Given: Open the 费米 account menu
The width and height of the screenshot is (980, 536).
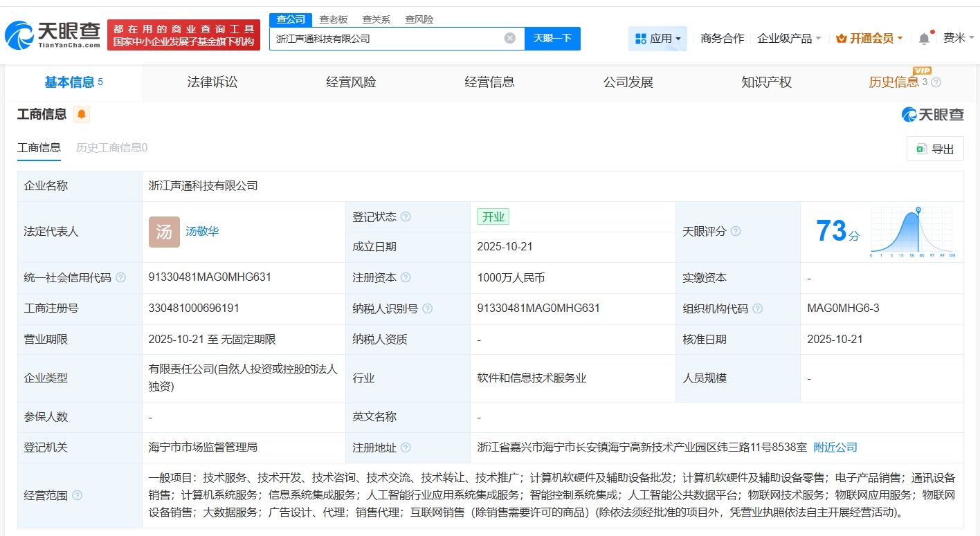Looking at the screenshot, I should click(957, 38).
